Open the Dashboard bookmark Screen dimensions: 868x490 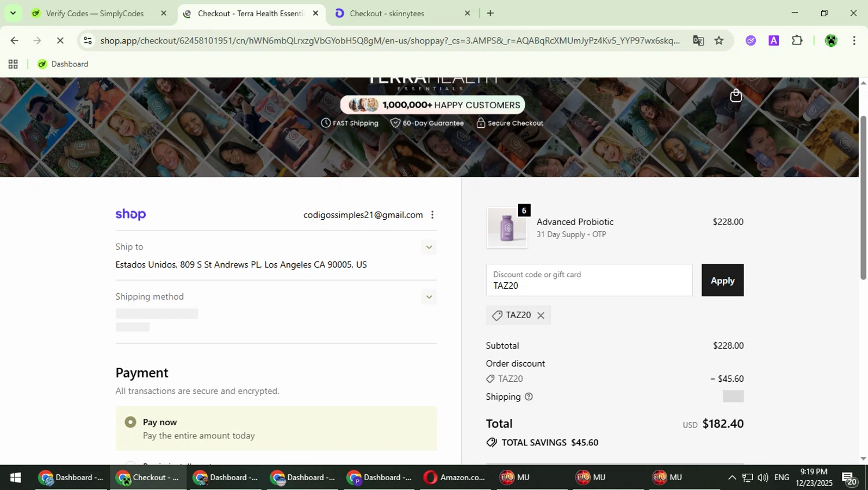[x=63, y=64]
